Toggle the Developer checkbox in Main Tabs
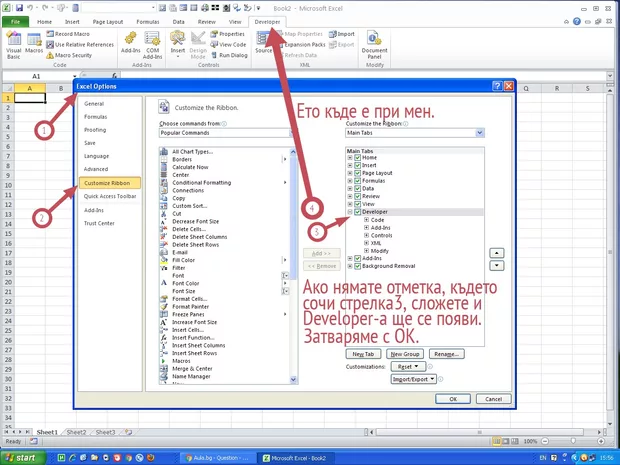 click(x=357, y=212)
